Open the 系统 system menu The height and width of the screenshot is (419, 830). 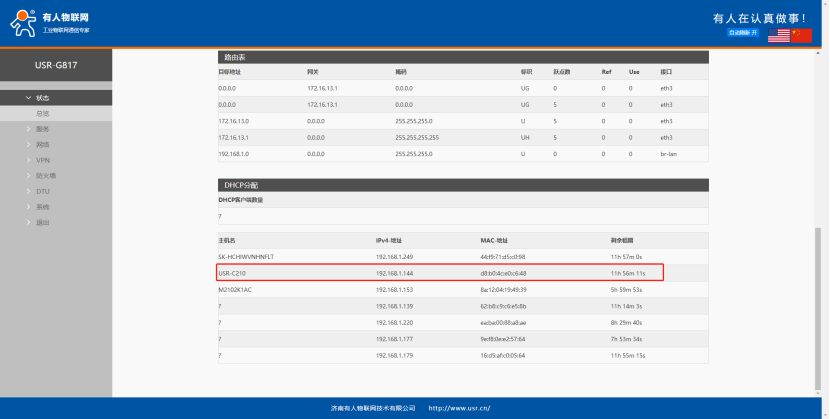(x=42, y=206)
